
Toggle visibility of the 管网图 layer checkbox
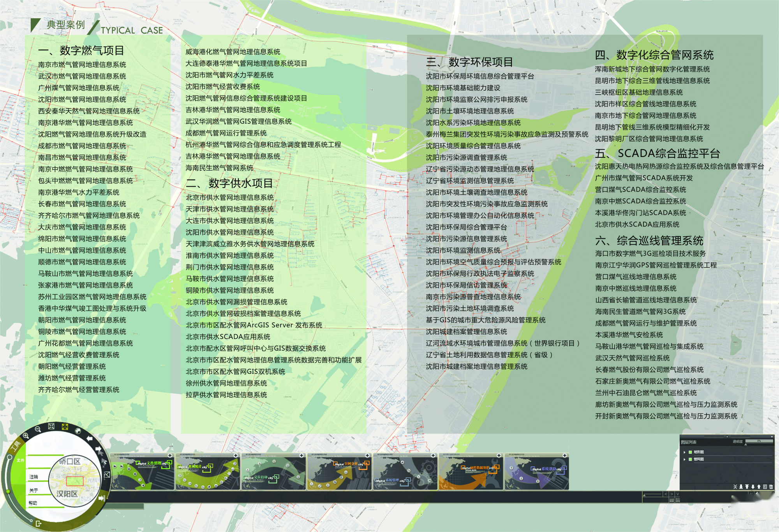tap(690, 459)
